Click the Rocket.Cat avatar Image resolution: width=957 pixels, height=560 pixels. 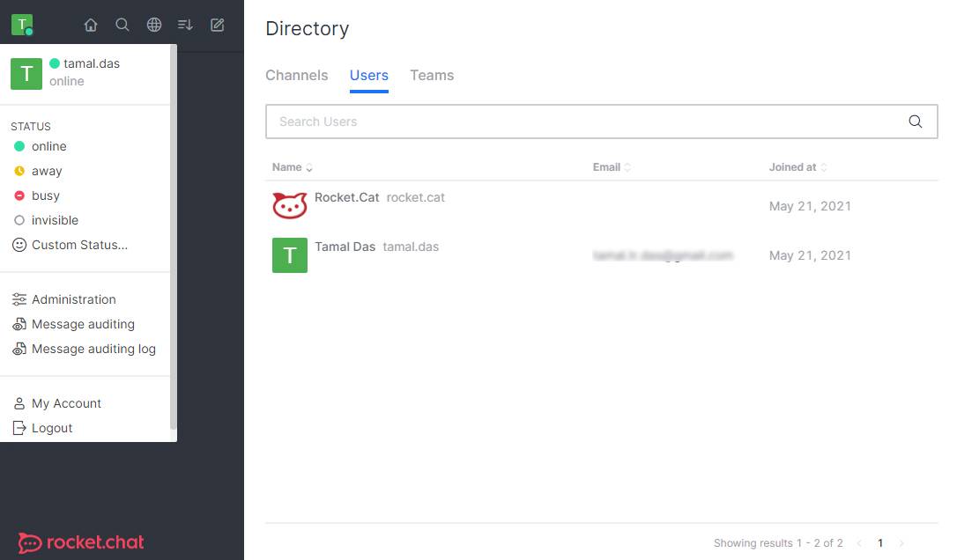pos(290,206)
